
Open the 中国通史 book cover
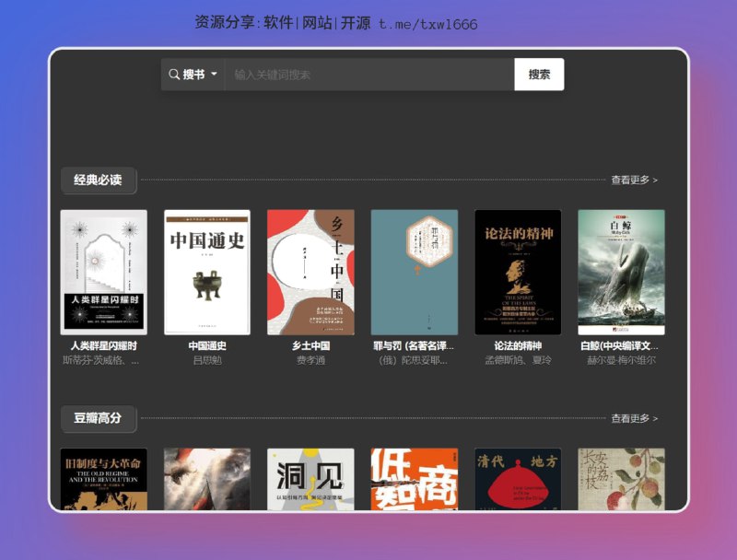[x=207, y=273]
